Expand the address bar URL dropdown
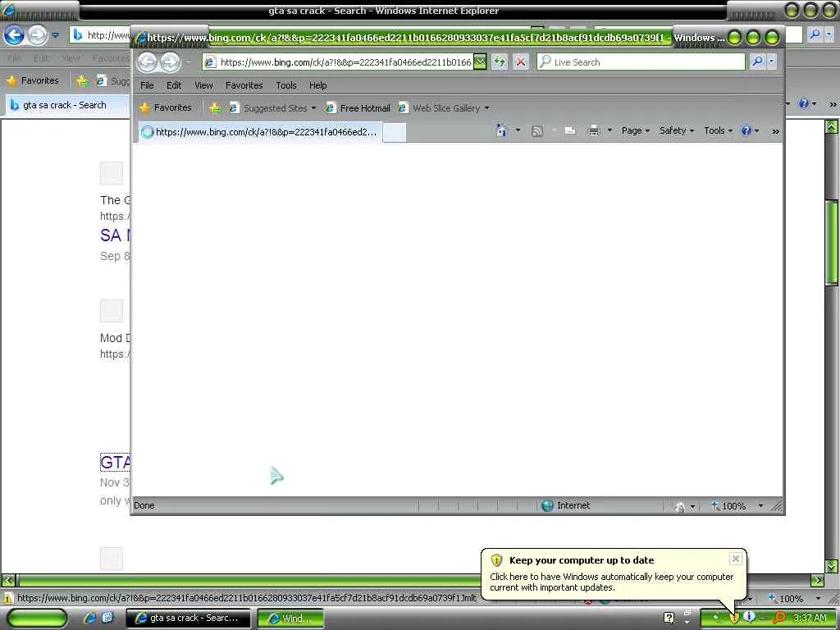This screenshot has width=840, height=630. tap(480, 62)
